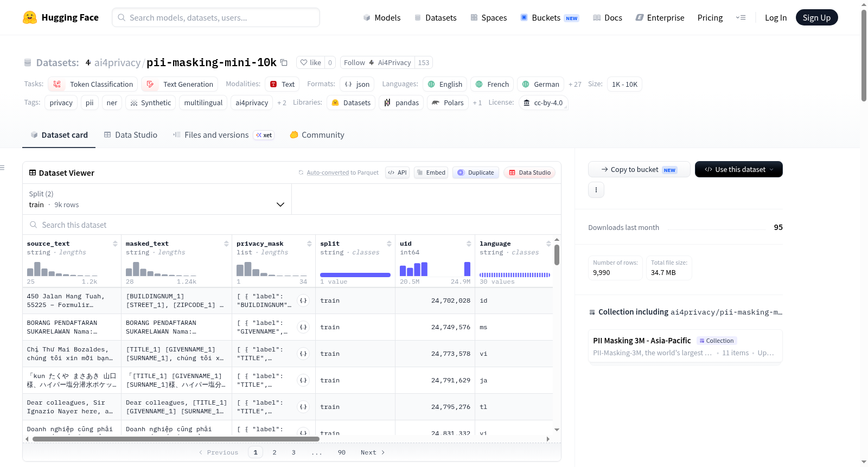Open the three-dot more options button
Image resolution: width=868 pixels, height=467 pixels.
(x=596, y=190)
